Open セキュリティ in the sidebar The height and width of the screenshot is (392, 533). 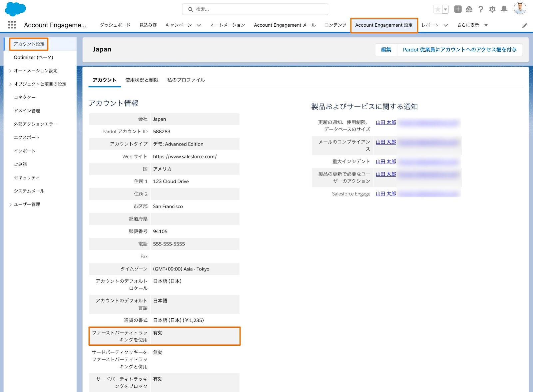(27, 178)
